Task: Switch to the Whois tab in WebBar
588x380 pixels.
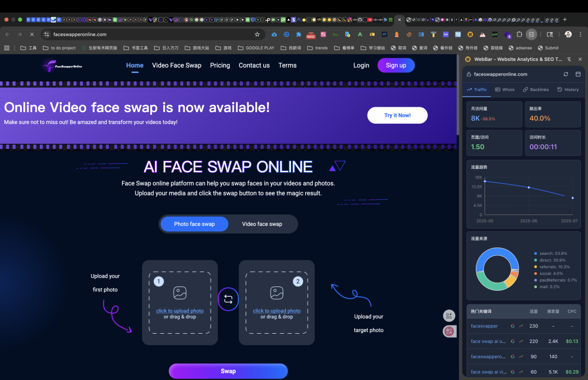Action: coord(505,90)
